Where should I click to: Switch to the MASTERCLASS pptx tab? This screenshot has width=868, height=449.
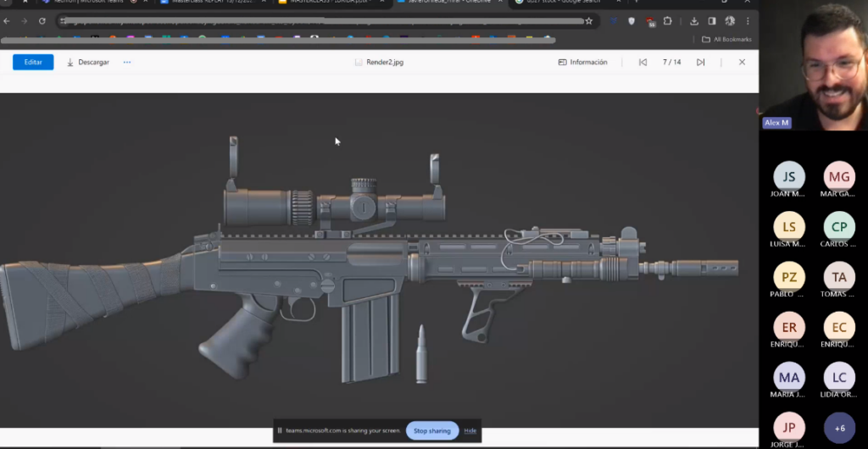pyautogui.click(x=330, y=2)
